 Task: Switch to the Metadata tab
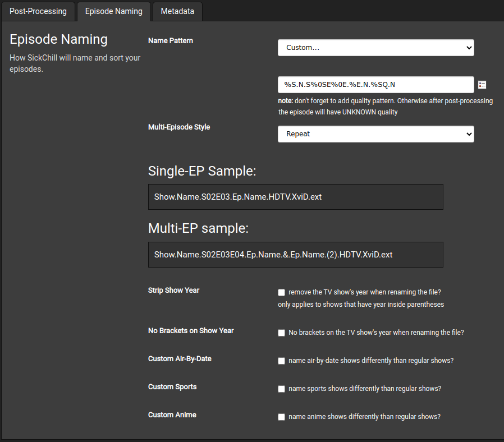(177, 11)
